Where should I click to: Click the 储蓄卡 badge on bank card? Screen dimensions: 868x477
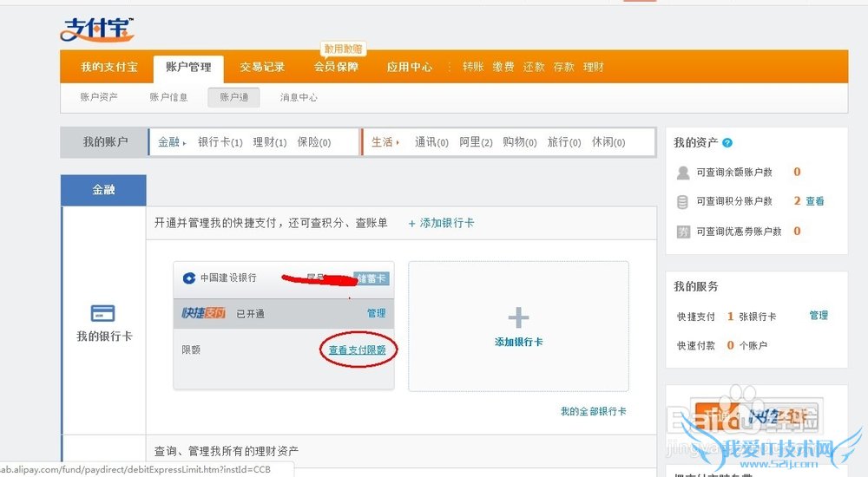372,278
